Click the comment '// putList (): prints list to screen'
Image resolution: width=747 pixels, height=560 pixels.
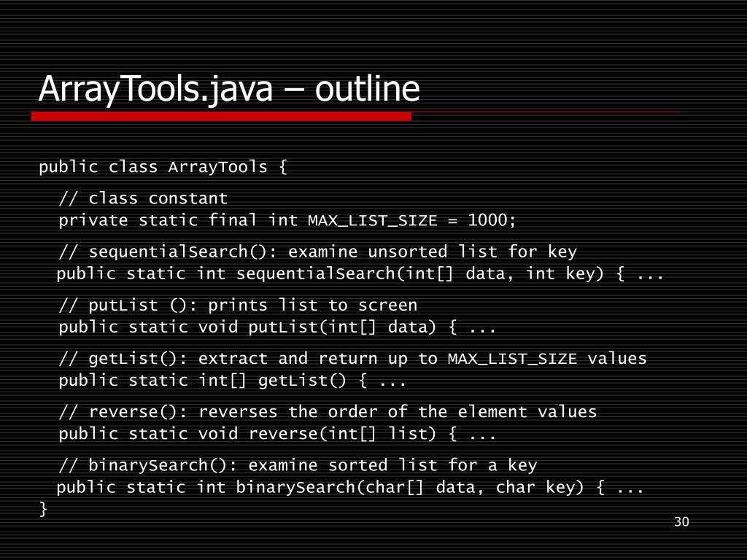(x=239, y=305)
